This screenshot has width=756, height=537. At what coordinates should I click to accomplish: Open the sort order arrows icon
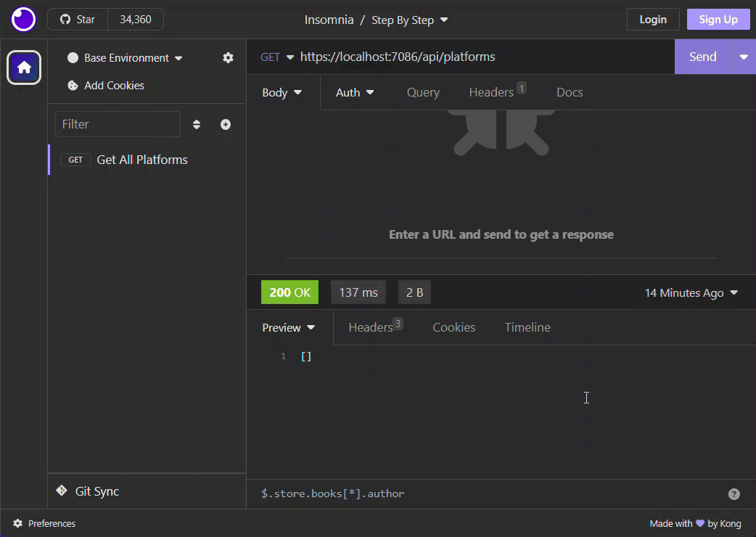tap(196, 124)
